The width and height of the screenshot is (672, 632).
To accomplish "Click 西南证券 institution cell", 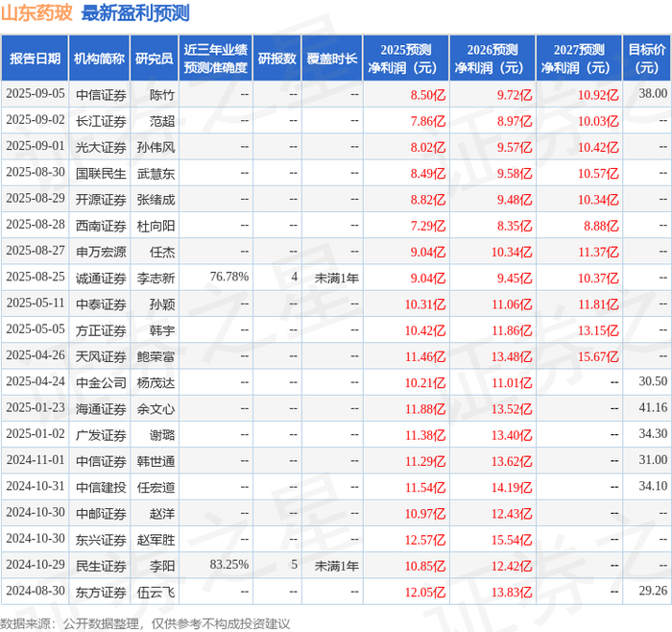I will pos(101,226).
